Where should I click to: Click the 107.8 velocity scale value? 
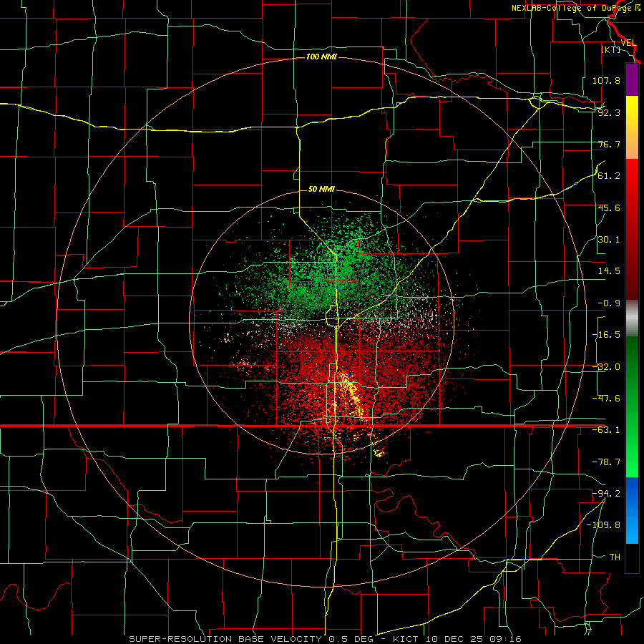(606, 80)
